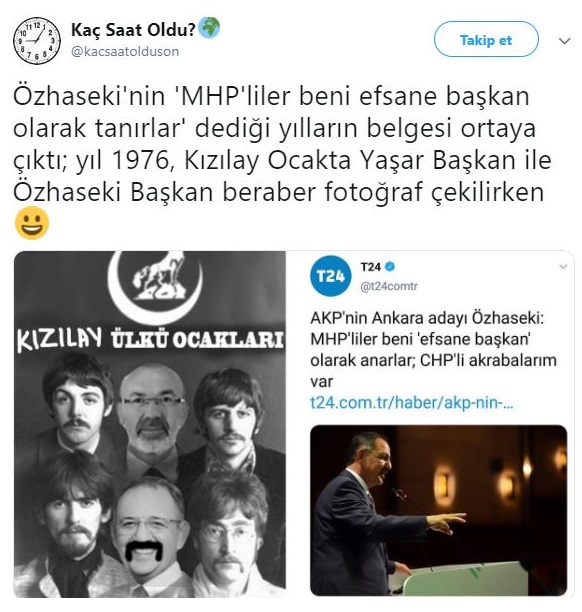This screenshot has height=612, width=582.
Task: Open the podium speaker photo
Action: (438, 511)
